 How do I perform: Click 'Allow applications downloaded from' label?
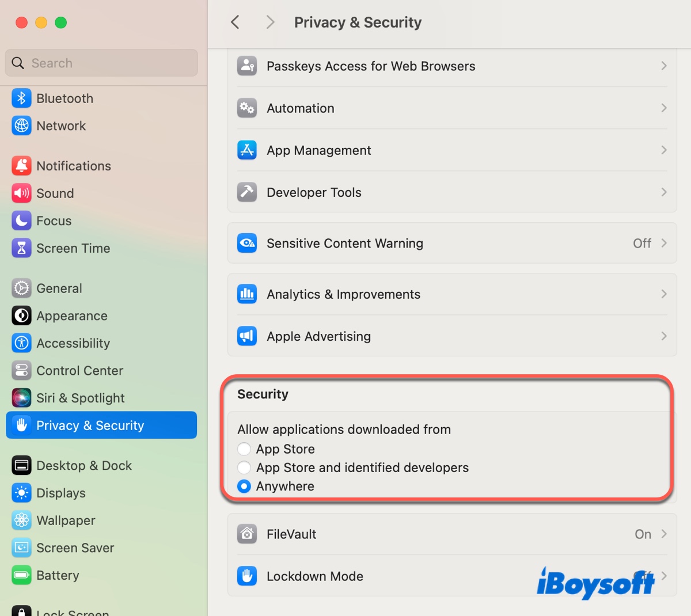tap(344, 429)
